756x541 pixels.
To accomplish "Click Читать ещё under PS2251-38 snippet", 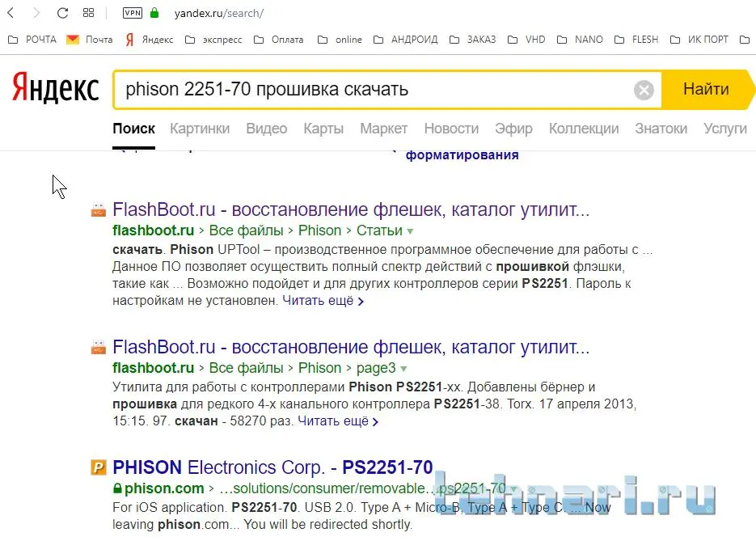I will pyautogui.click(x=338, y=421).
